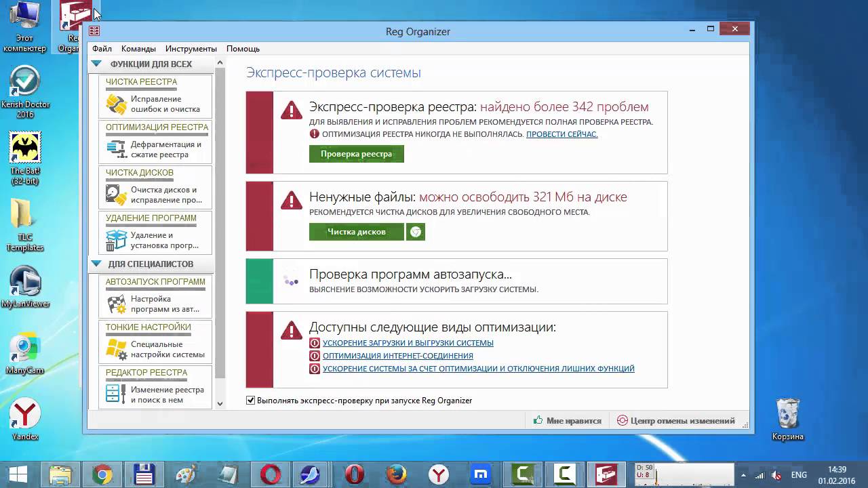Viewport: 868px width, 488px height.
Task: Click the Чистка дисков button
Action: coord(357,232)
